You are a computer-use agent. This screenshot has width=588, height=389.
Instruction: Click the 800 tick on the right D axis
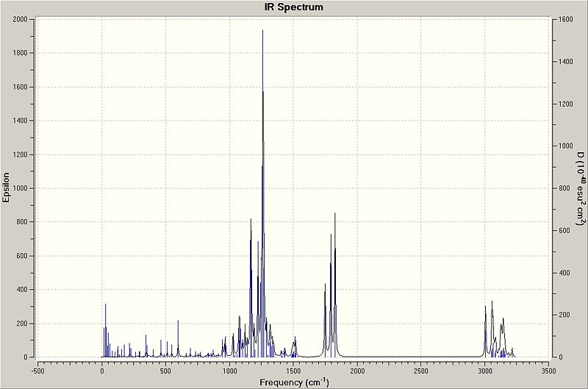(564, 188)
